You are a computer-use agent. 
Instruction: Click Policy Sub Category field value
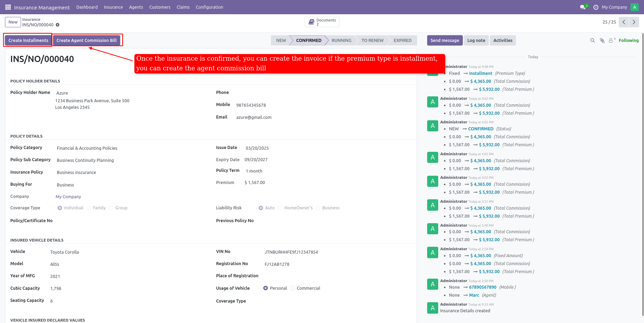(85, 160)
